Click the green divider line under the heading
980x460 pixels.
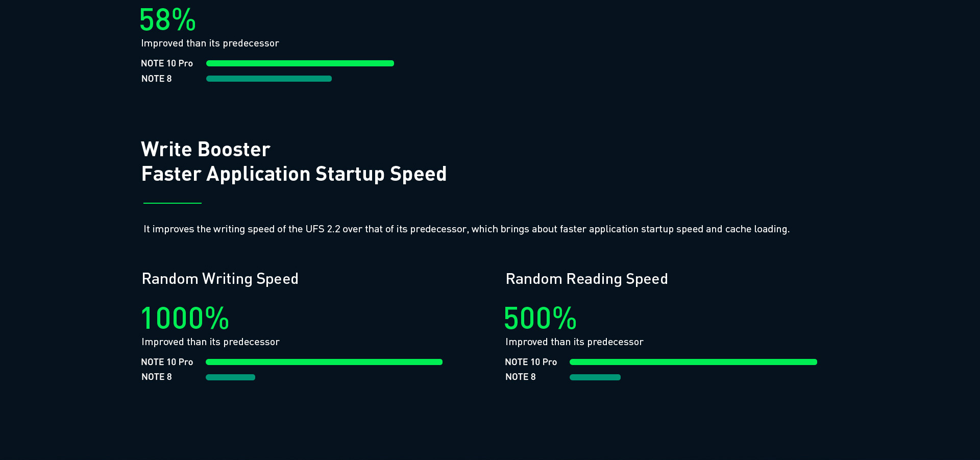173,203
